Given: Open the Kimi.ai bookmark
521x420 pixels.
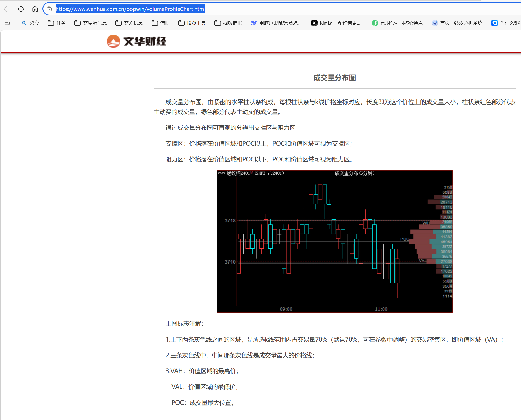Looking at the screenshot, I should tap(336, 23).
